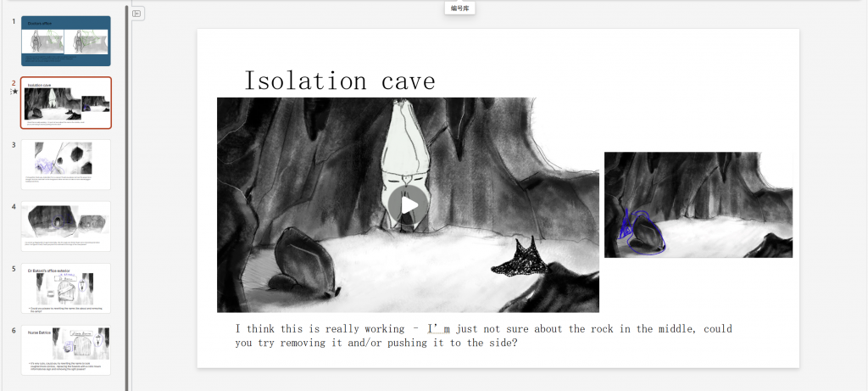Collapse the slide thumbnail panel icon
Viewport: 868px width, 391px height.
(x=138, y=13)
